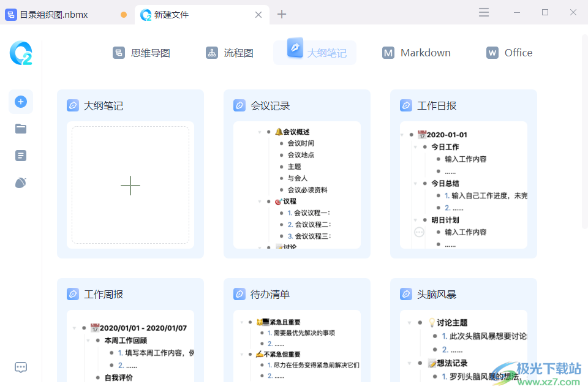Click the app logo at top left
This screenshot has height=392, width=588.
click(21, 53)
